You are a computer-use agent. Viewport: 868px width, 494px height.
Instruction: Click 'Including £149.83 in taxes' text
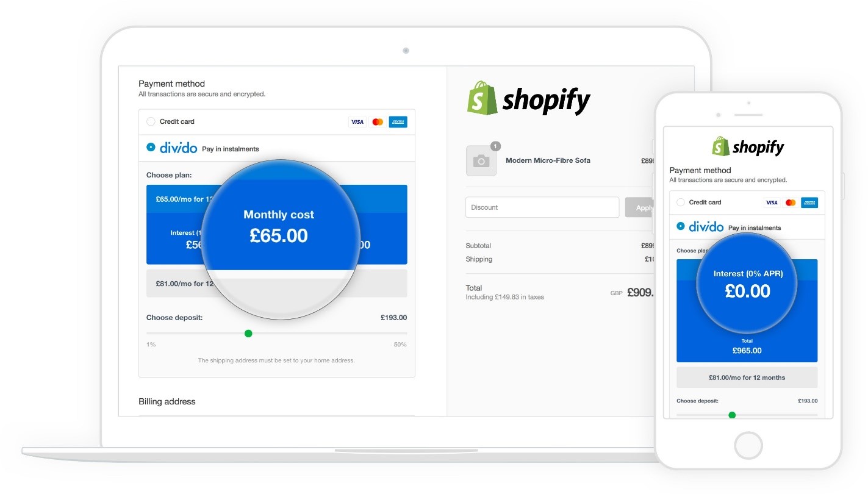click(504, 297)
